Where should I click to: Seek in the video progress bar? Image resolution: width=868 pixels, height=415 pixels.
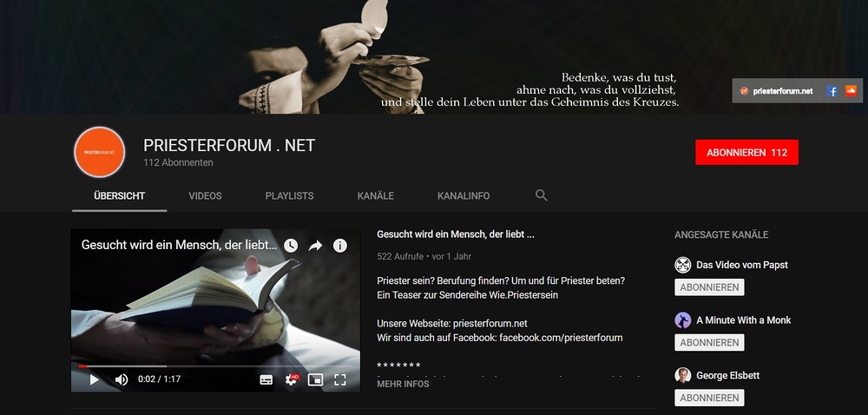click(x=215, y=366)
